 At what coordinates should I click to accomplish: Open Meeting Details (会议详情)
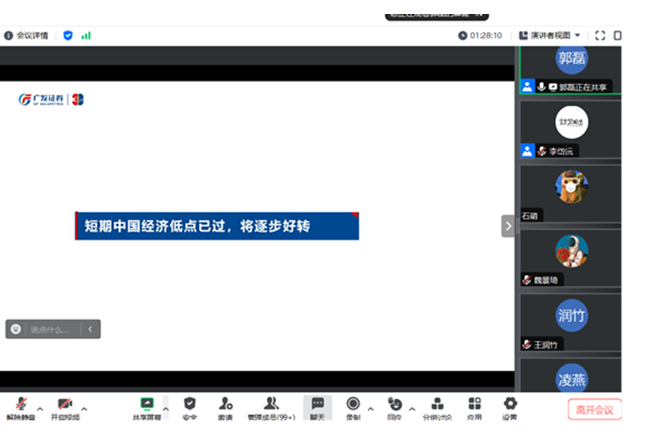click(26, 35)
